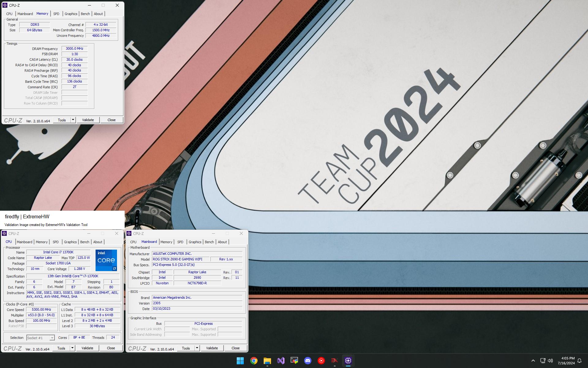
Task: Click Tools button in the Mainboard window
Action: click(186, 348)
